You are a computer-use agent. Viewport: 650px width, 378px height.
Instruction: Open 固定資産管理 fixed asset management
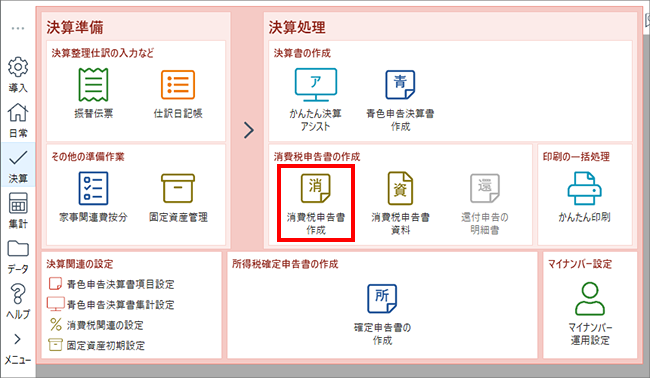[178, 198]
